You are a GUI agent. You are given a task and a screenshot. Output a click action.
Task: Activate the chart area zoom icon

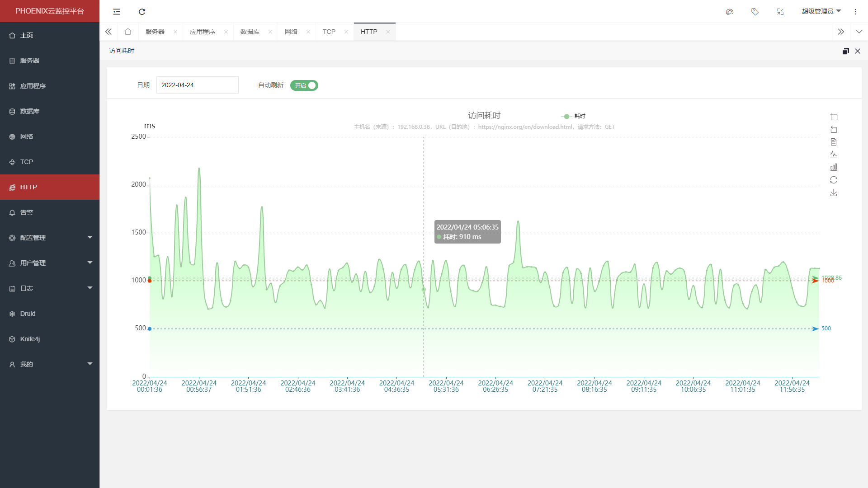pyautogui.click(x=834, y=117)
